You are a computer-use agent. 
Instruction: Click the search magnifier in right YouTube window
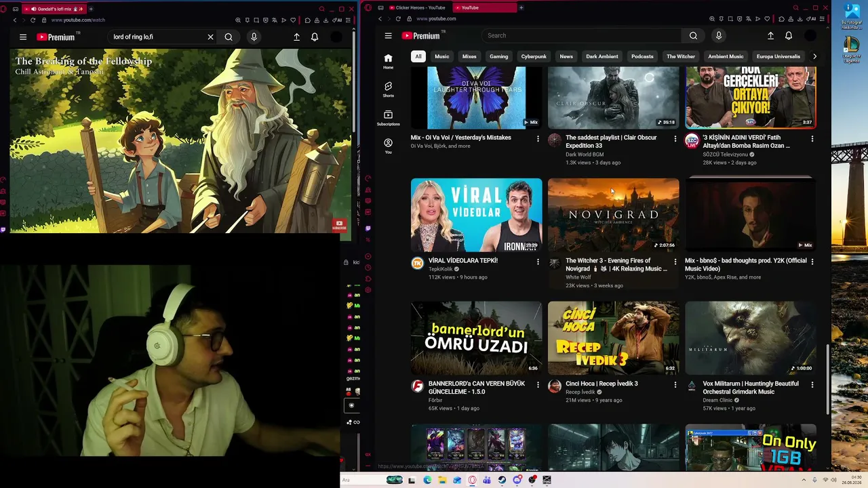693,36
